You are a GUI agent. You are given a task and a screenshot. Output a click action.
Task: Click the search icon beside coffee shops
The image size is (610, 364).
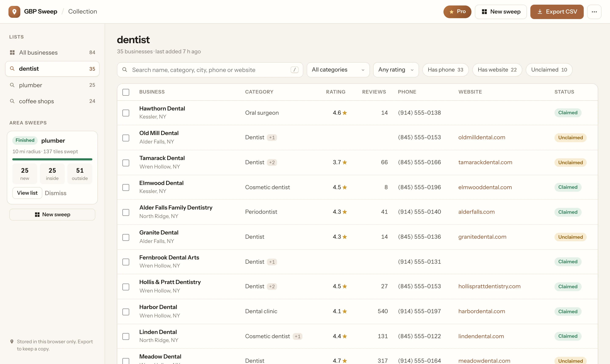(12, 101)
